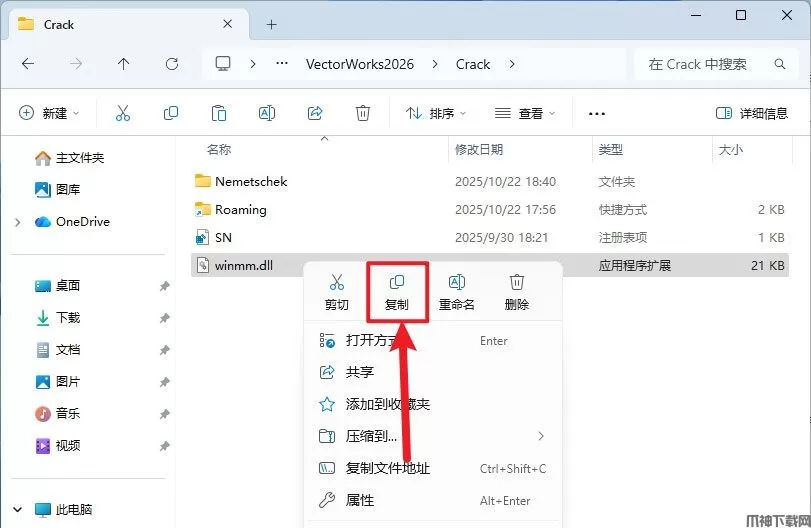
Task: Click the PC monitor icon in address bar
Action: point(223,64)
